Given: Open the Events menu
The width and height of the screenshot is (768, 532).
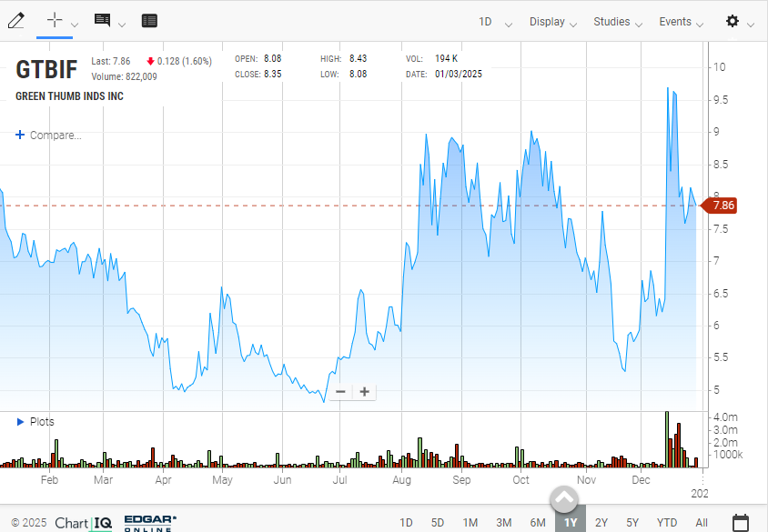Looking at the screenshot, I should point(681,22).
